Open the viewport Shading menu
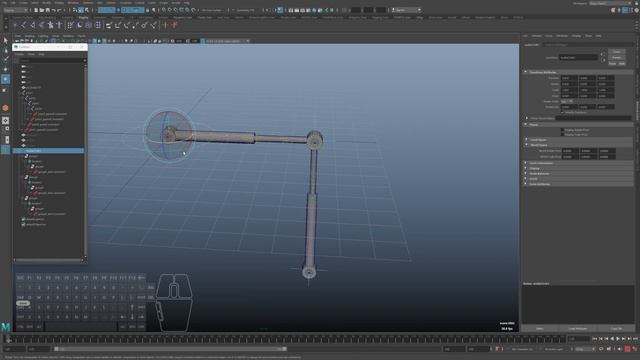Image resolution: width=640 pixels, height=360 pixels. pos(29,36)
